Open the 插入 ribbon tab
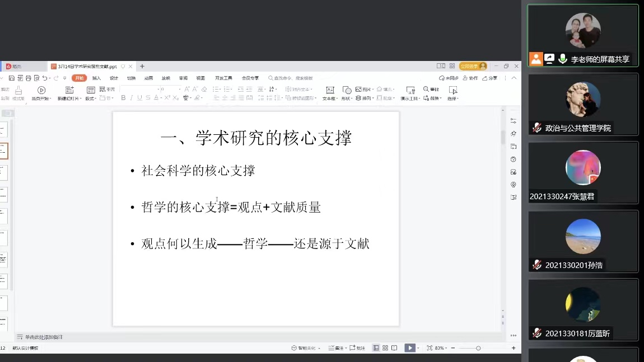 point(96,78)
